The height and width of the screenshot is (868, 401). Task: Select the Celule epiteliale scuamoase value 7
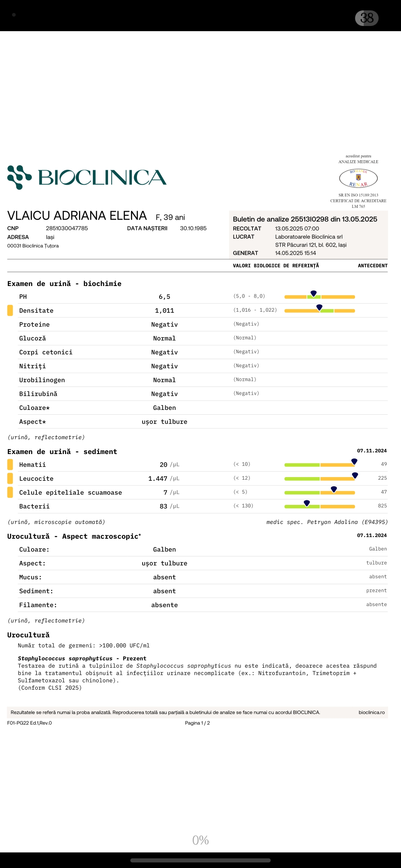click(166, 493)
